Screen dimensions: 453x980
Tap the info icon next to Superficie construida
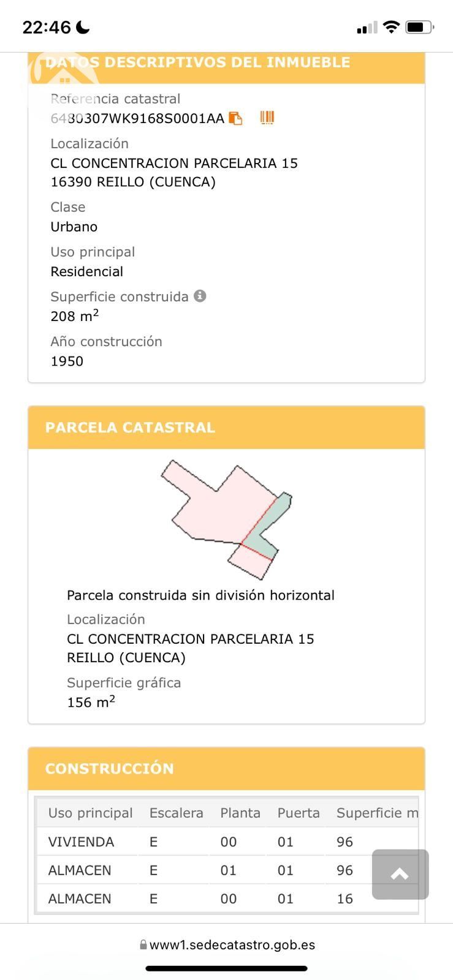click(x=200, y=296)
